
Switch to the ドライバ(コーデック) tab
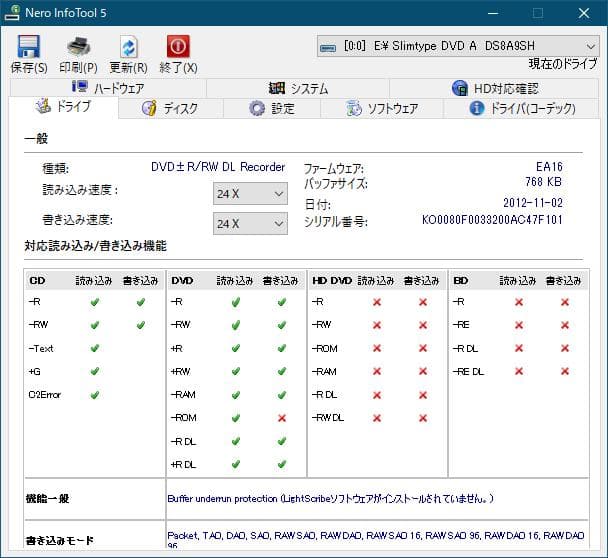click(x=522, y=108)
